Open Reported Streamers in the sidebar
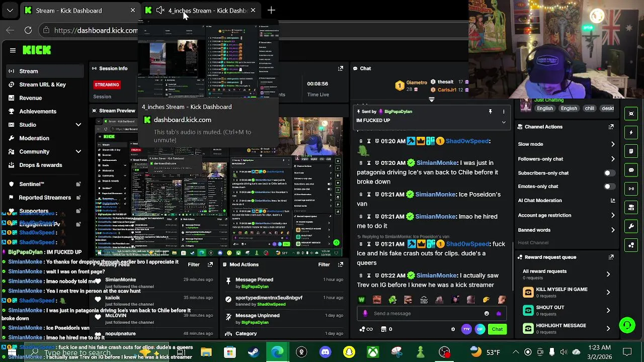 (44, 198)
